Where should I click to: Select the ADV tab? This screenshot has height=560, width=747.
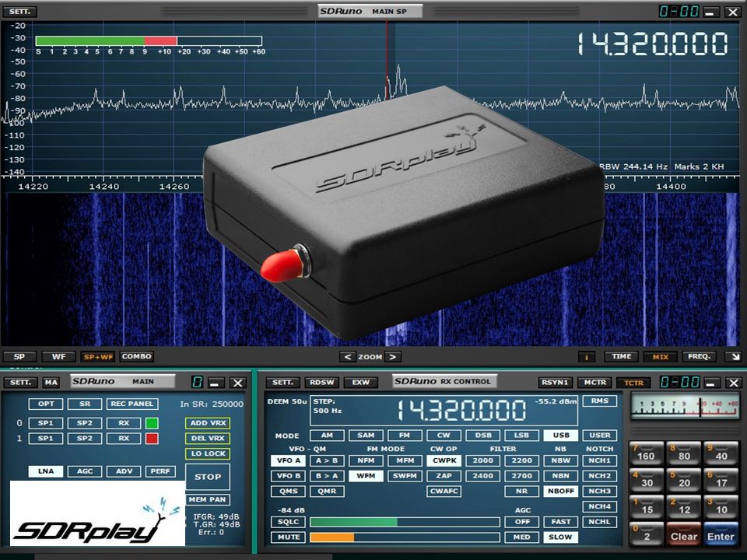point(124,471)
